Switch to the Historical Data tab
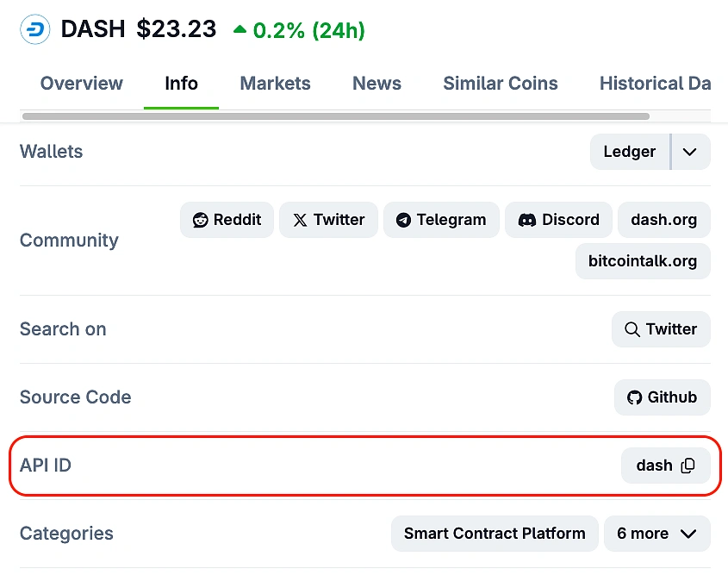 [655, 84]
